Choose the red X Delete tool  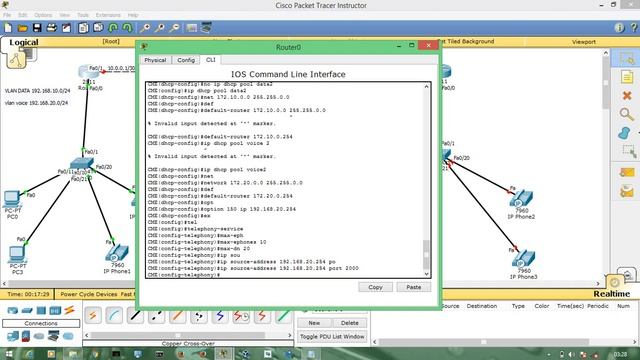point(627,96)
